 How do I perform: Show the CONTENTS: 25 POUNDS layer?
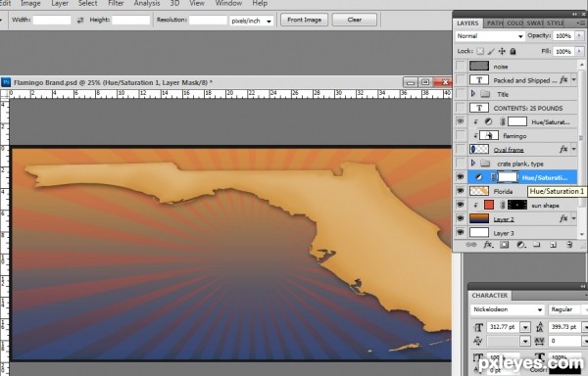(x=461, y=108)
